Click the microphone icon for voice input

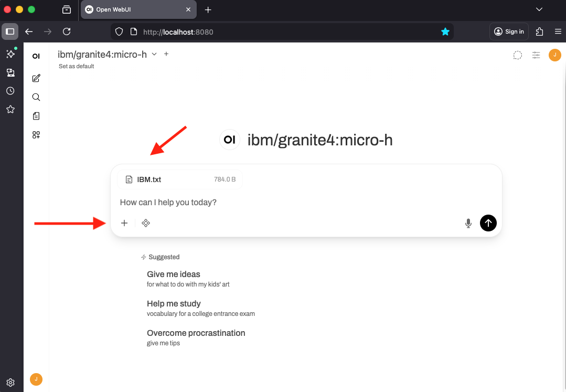coord(467,223)
